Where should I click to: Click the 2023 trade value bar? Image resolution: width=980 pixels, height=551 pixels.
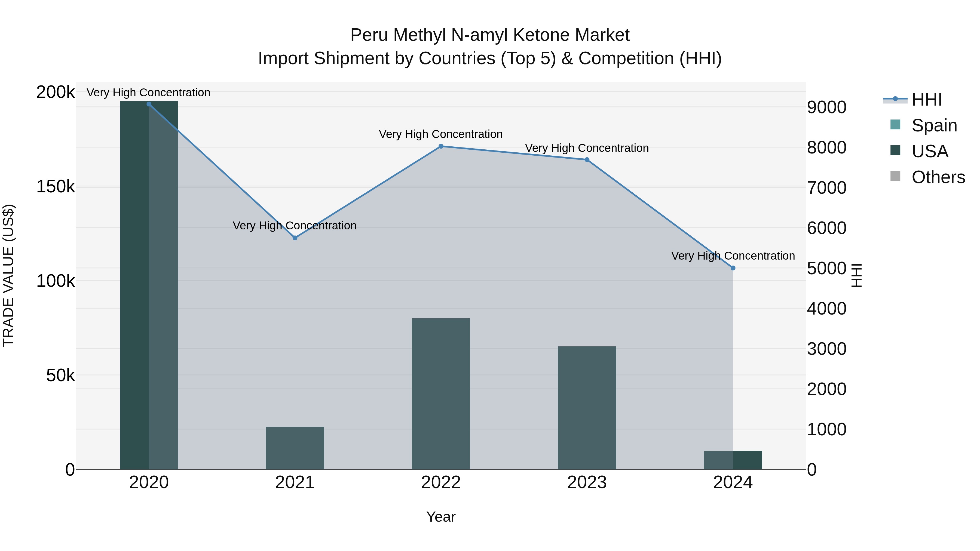point(587,408)
